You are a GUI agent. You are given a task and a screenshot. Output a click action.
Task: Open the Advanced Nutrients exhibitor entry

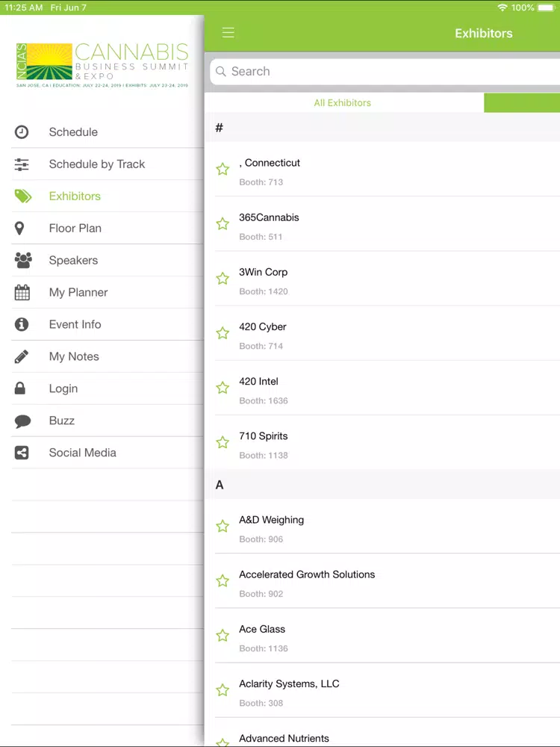[382, 733]
